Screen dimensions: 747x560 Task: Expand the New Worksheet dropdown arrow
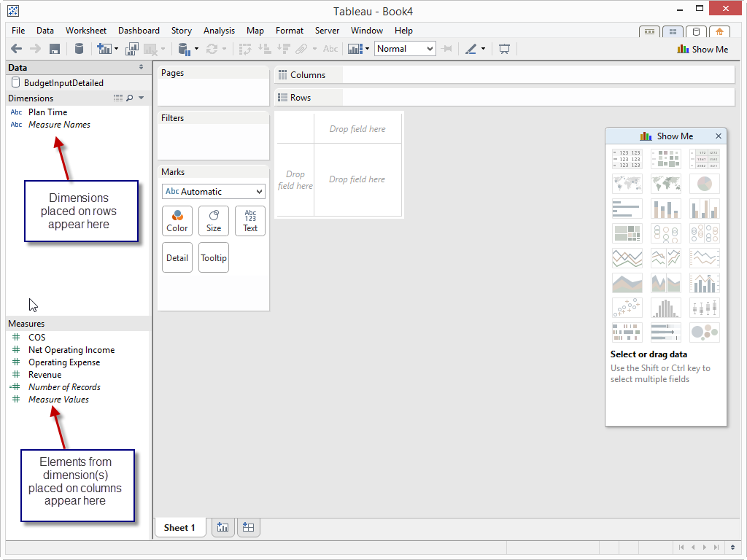point(116,49)
